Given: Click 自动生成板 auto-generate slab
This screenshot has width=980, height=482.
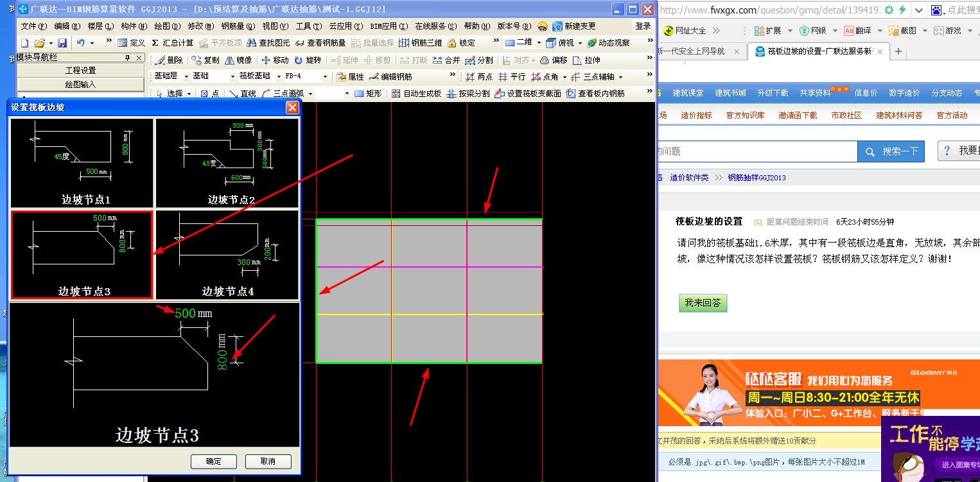Looking at the screenshot, I should coord(416,94).
